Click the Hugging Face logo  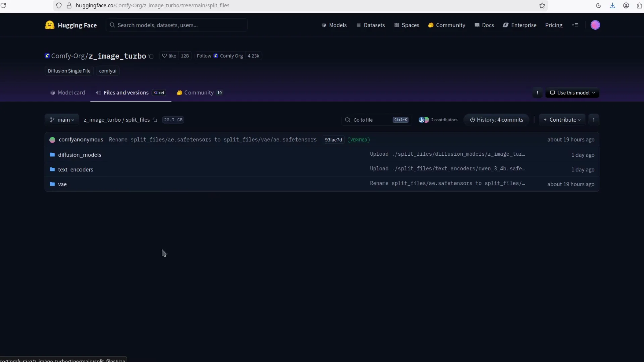pyautogui.click(x=50, y=25)
